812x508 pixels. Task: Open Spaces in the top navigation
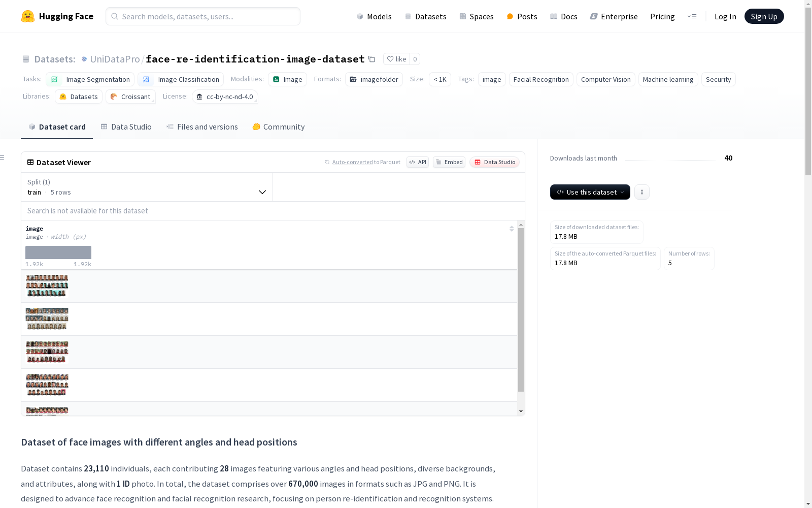477,16
